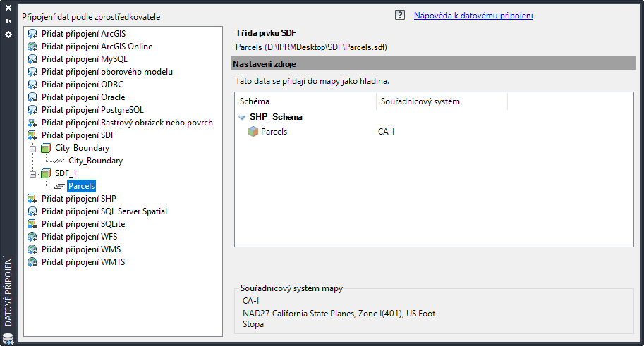The width and height of the screenshot is (644, 346).
Task: Toggle palette auto-hide button
Action: [x=8, y=21]
